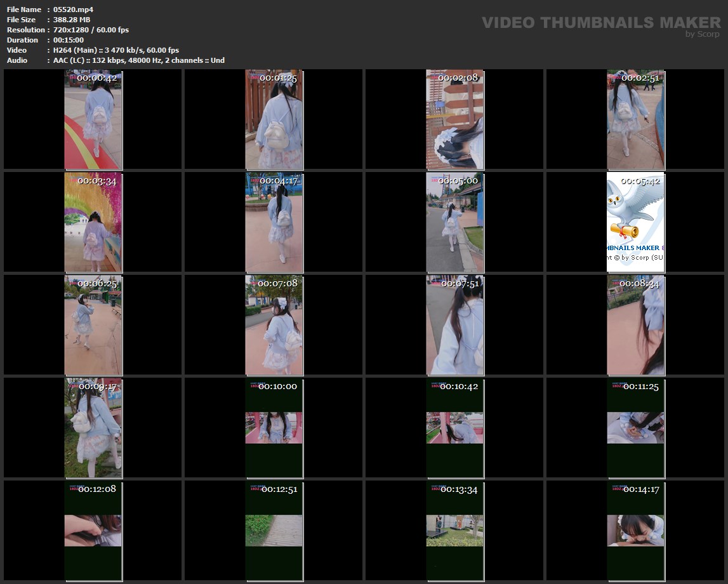
Task: Click the owl logo frame at 00:05:42
Action: pyautogui.click(x=635, y=222)
